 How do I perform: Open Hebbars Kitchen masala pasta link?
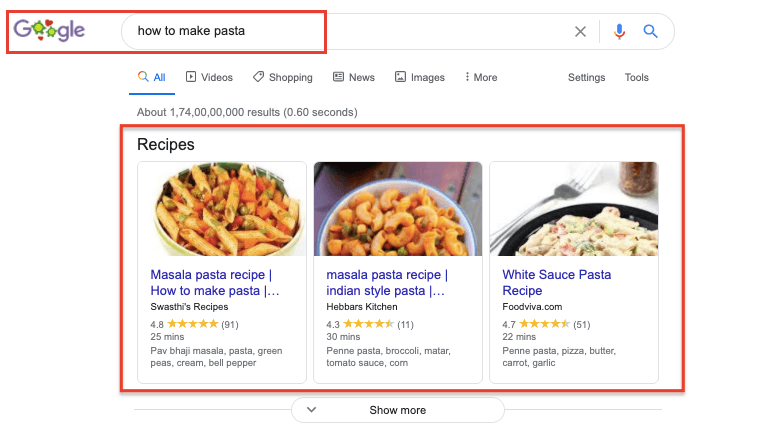[386, 282]
